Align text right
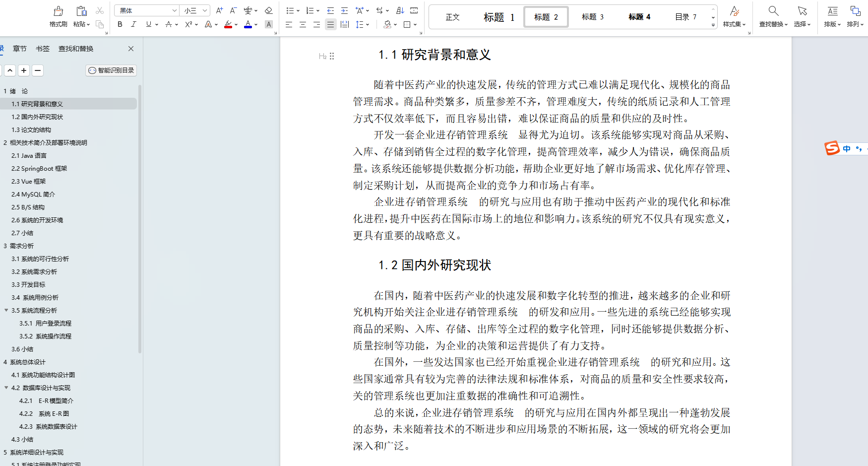This screenshot has width=868, height=466. [x=316, y=24]
